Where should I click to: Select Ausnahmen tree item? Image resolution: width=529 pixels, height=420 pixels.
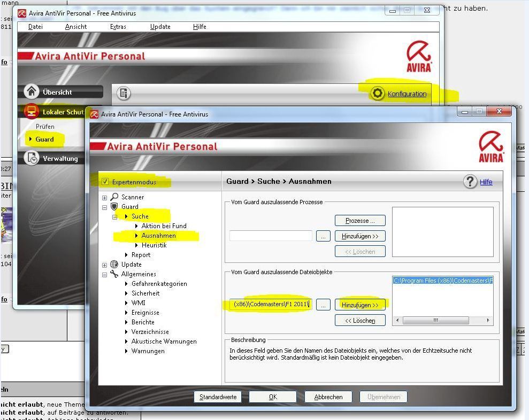pos(158,235)
